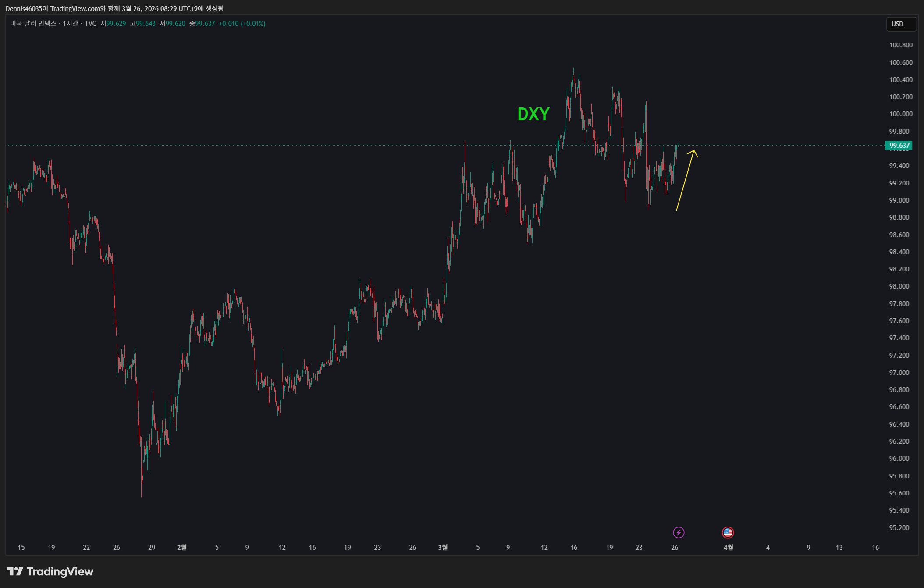
Task: Click the 95.200 price axis label
Action: tap(899, 527)
